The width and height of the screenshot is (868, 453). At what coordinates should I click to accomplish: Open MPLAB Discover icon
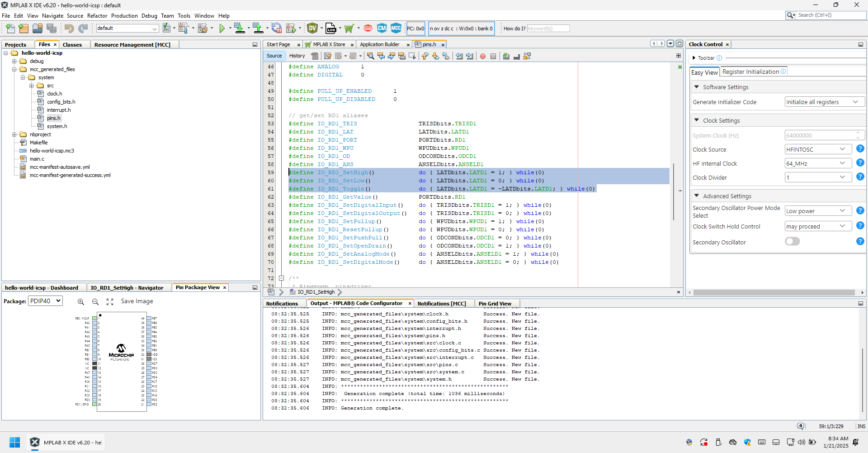point(368,29)
